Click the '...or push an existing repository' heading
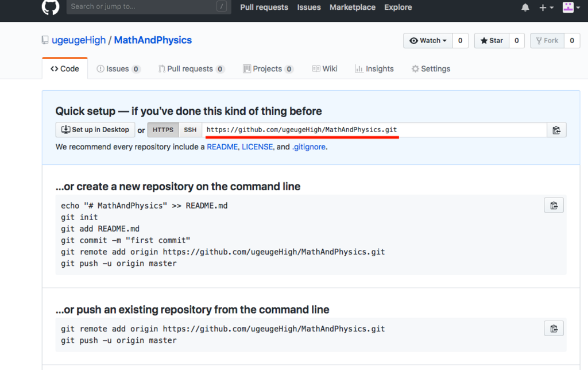Screen dimensions: 588x370 [192, 310]
